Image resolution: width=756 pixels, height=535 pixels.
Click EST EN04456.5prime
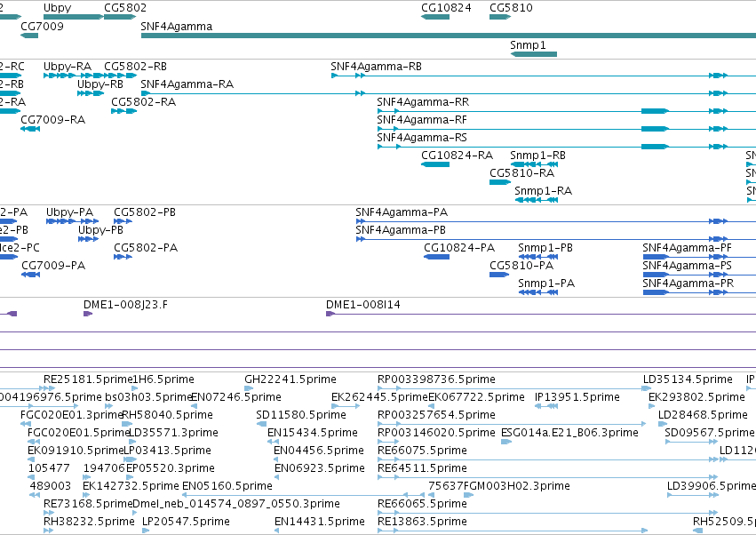click(x=276, y=459)
